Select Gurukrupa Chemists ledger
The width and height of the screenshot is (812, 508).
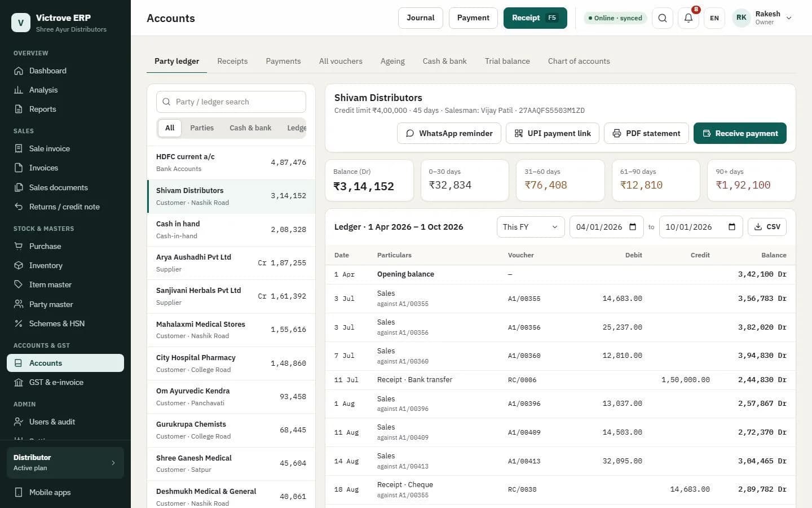click(231, 430)
